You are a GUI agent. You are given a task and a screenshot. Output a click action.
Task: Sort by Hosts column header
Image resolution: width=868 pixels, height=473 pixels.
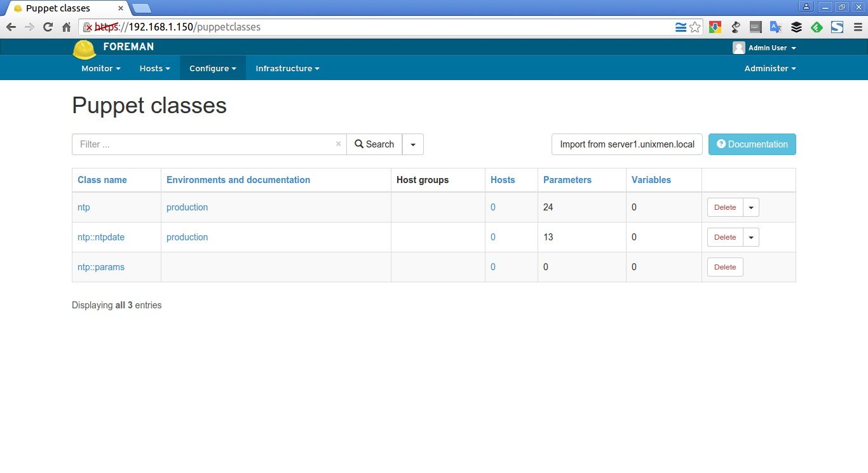pyautogui.click(x=503, y=180)
